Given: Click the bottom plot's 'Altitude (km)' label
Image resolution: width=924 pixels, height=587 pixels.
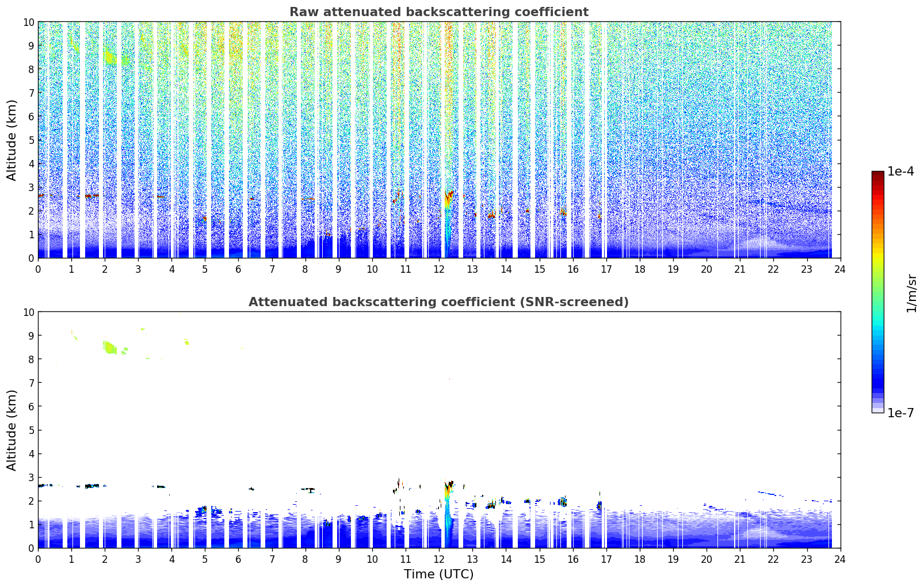Looking at the screenshot, I should tap(12, 430).
